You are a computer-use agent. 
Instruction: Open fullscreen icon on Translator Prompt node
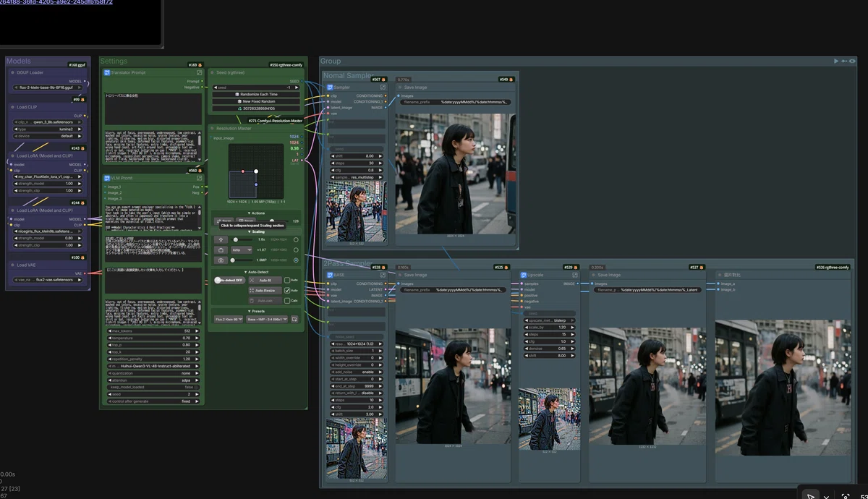coord(200,72)
